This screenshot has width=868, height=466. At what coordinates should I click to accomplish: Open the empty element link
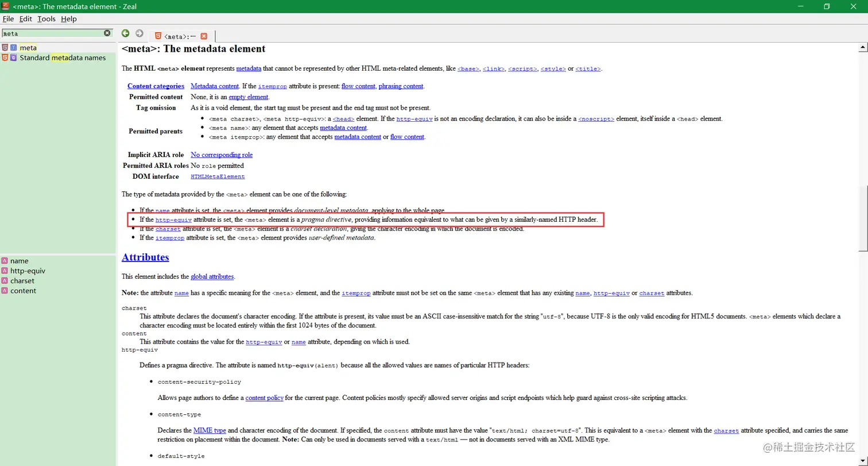248,97
